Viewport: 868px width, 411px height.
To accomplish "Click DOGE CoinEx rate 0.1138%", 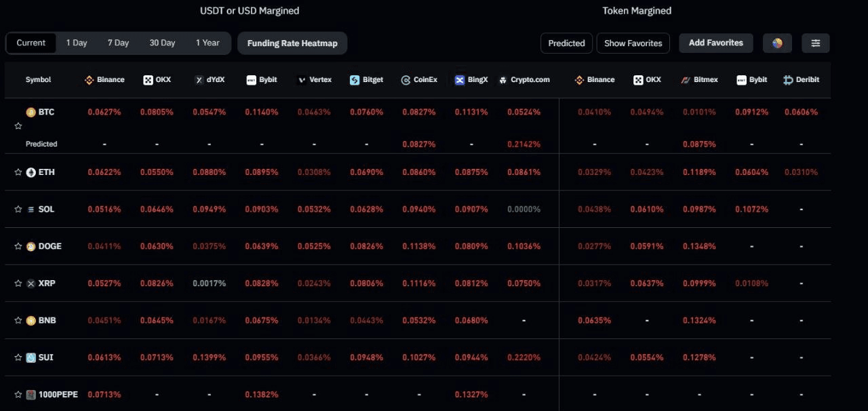I will (x=419, y=246).
